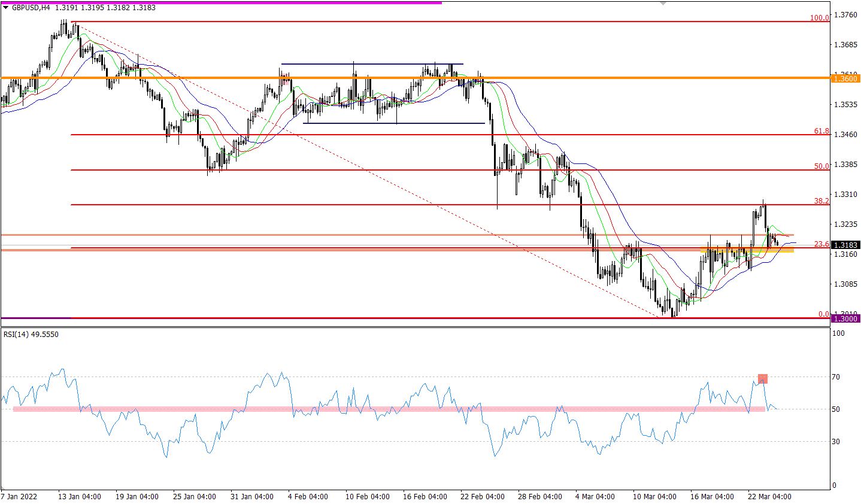Click the open price 1.3191 in the header
This screenshot has height=504, width=861.
(x=66, y=9)
